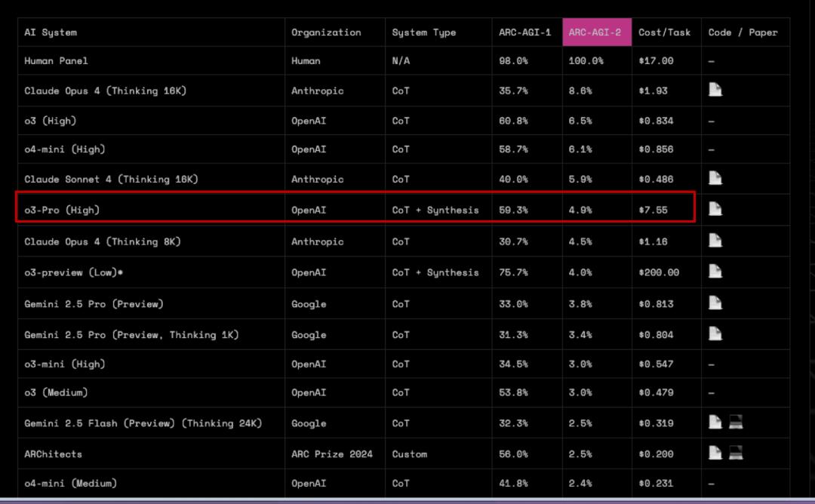Select the "o3-mini (High)" system name

pyautogui.click(x=64, y=364)
